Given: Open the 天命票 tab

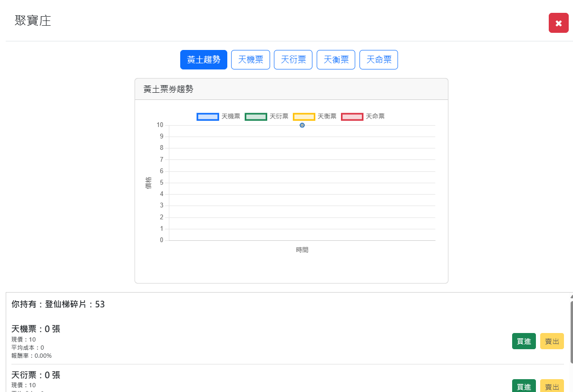Looking at the screenshot, I should (379, 60).
